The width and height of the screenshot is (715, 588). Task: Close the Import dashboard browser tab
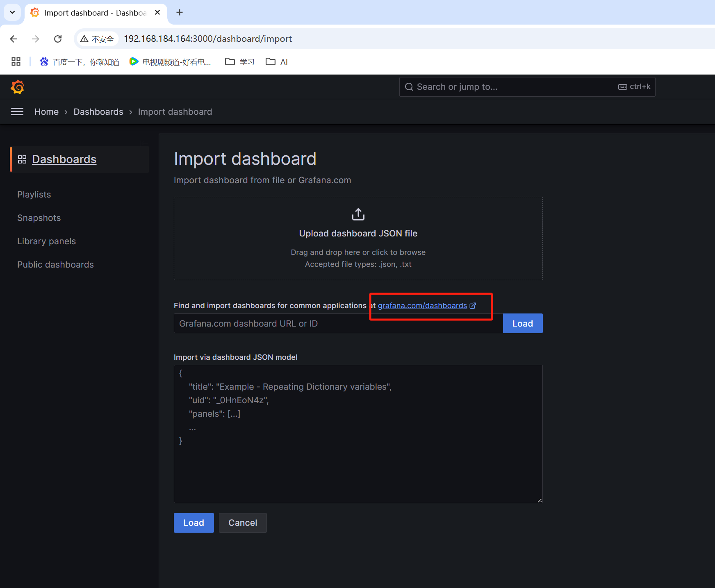157,12
